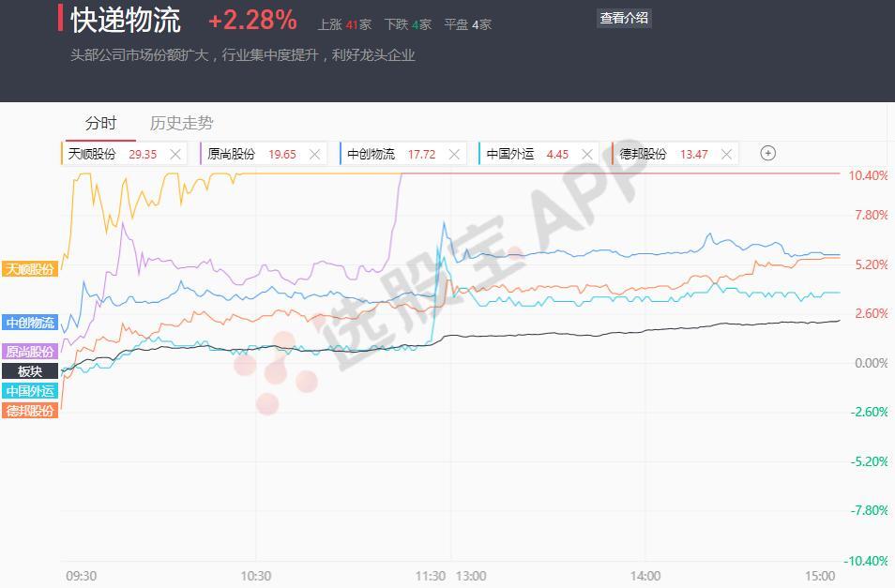
Task: Expand the stock comparison list with the circled plus
Action: [x=767, y=153]
